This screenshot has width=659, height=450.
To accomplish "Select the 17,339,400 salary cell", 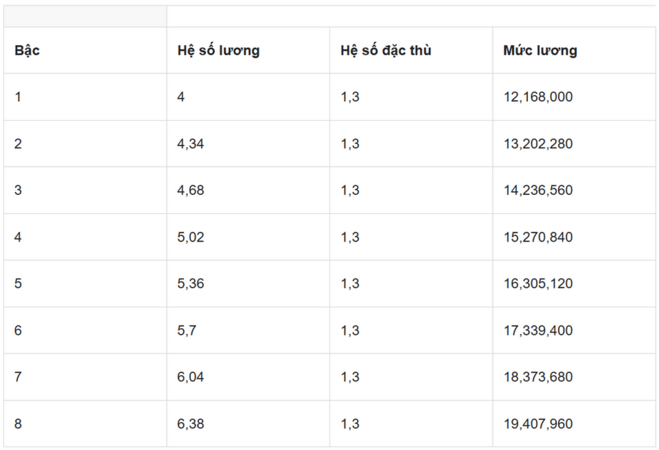I will coord(574,330).
